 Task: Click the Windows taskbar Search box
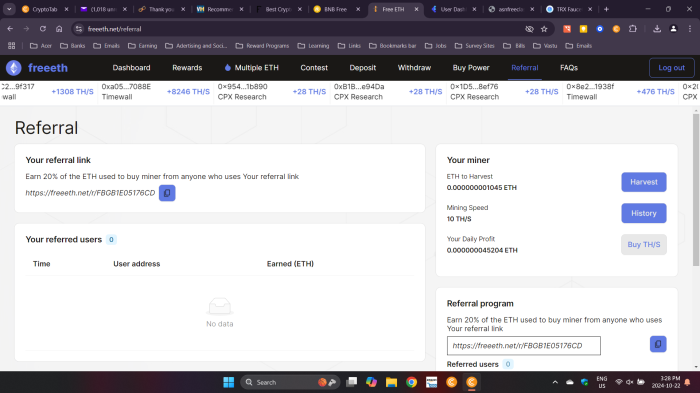click(x=290, y=382)
